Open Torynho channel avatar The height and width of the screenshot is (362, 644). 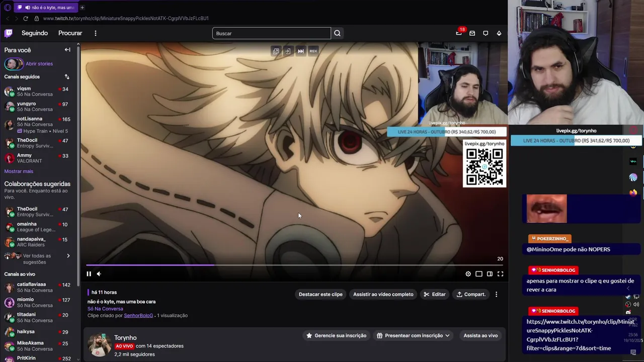pyautogui.click(x=99, y=345)
